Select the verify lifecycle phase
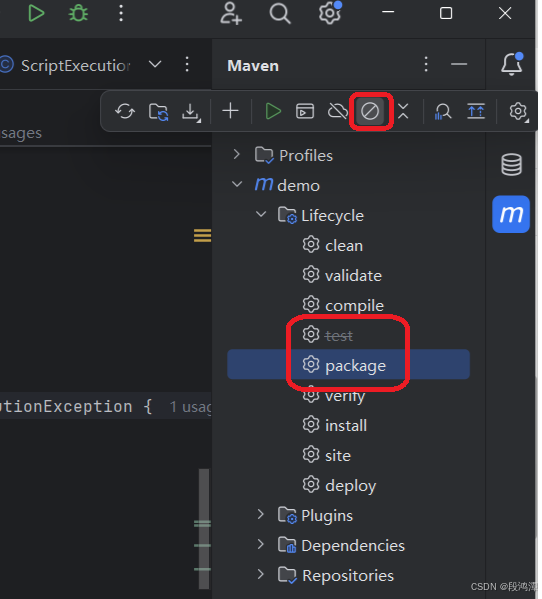The image size is (542, 599). click(345, 396)
